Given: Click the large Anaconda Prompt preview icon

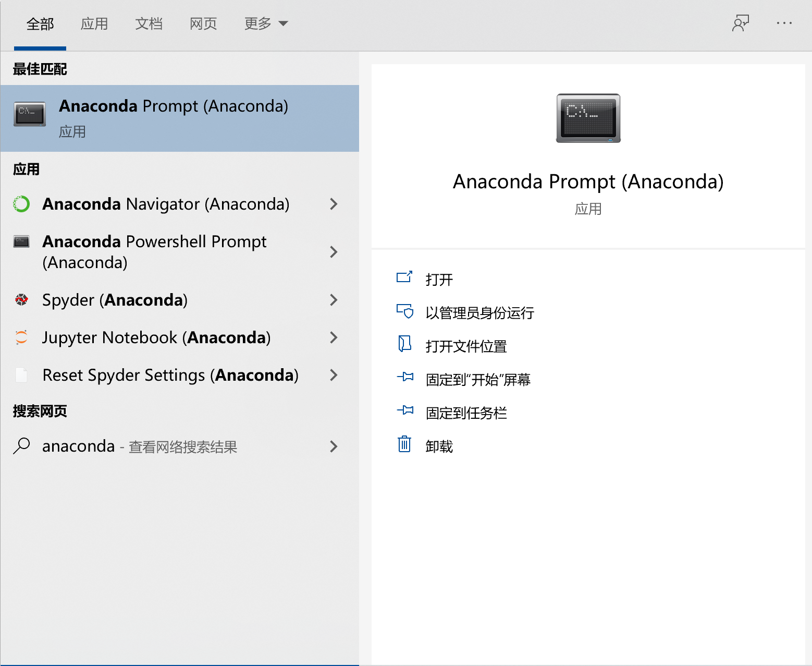Looking at the screenshot, I should click(x=588, y=118).
